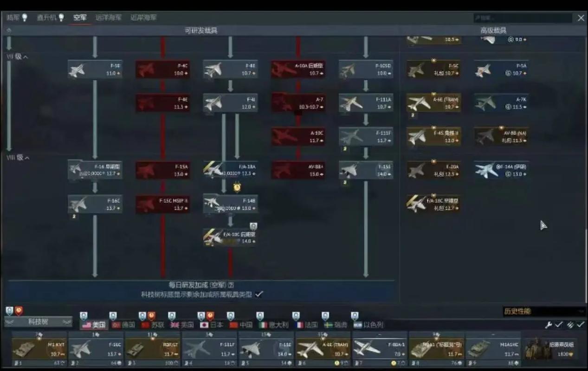The image size is (588, 371).
Task: Select the F-16A aircraft card
Action: 95,170
